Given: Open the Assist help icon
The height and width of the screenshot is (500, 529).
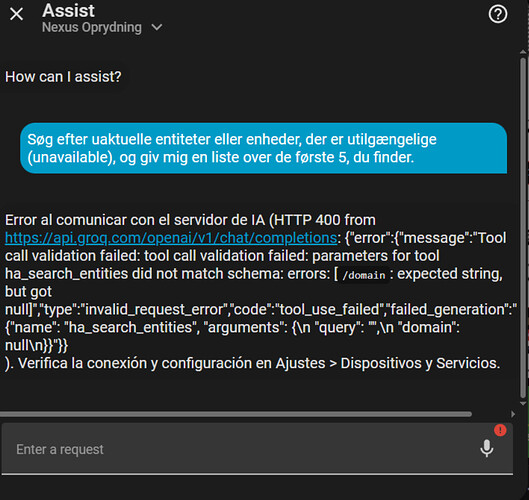Looking at the screenshot, I should coord(498,14).
